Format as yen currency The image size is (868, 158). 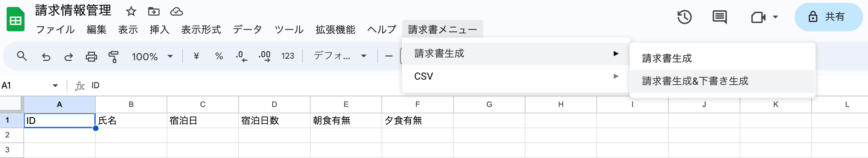(x=196, y=56)
